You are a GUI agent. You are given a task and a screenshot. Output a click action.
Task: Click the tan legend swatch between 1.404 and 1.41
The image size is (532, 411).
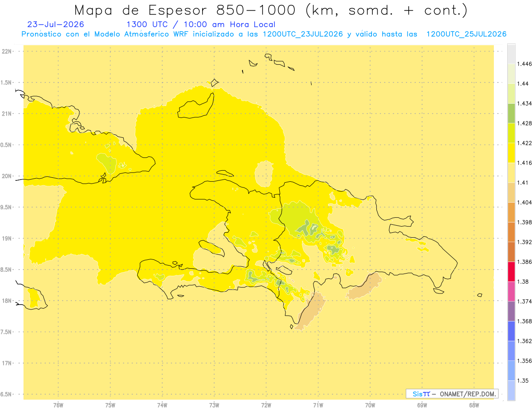[511, 192]
